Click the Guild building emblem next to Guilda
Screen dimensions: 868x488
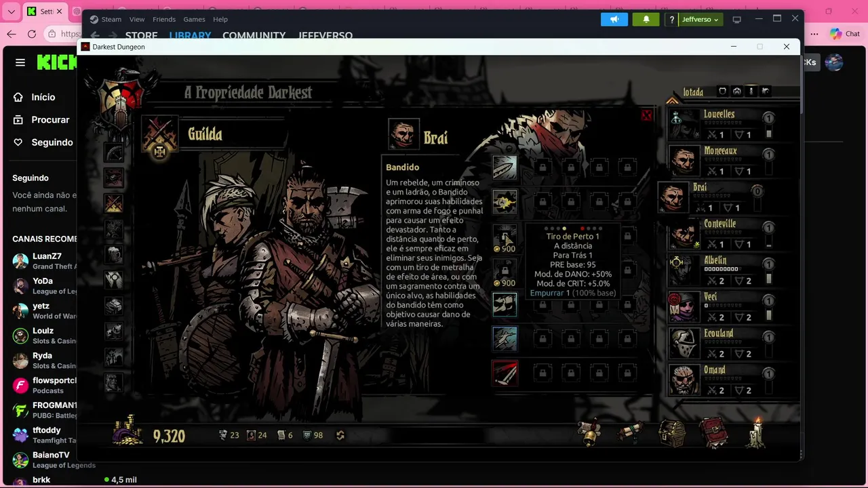pyautogui.click(x=159, y=134)
